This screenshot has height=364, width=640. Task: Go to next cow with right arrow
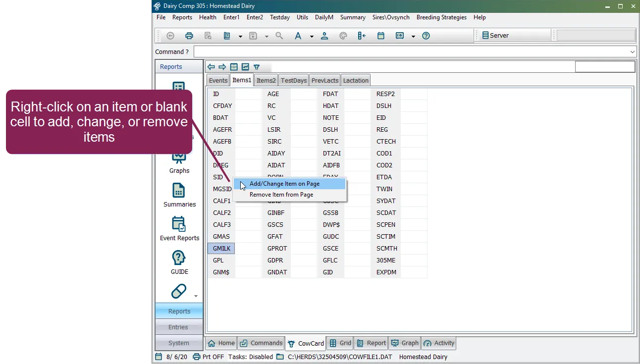(x=222, y=67)
